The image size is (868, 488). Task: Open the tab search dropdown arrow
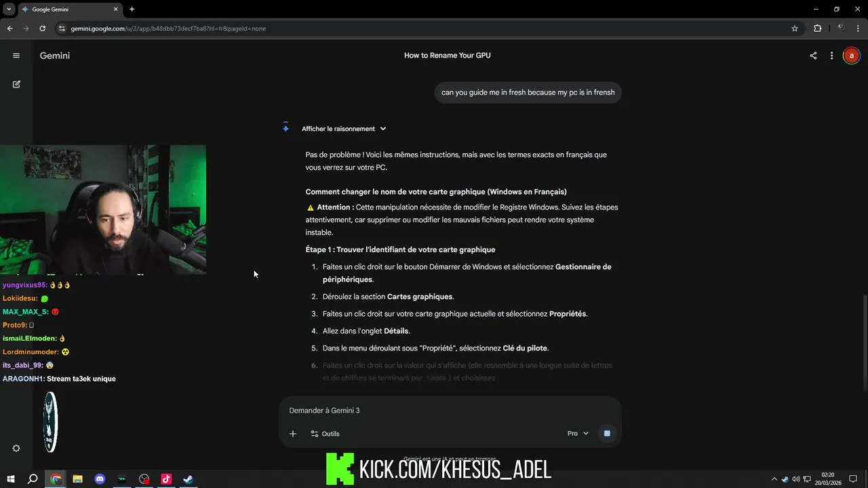[9, 9]
